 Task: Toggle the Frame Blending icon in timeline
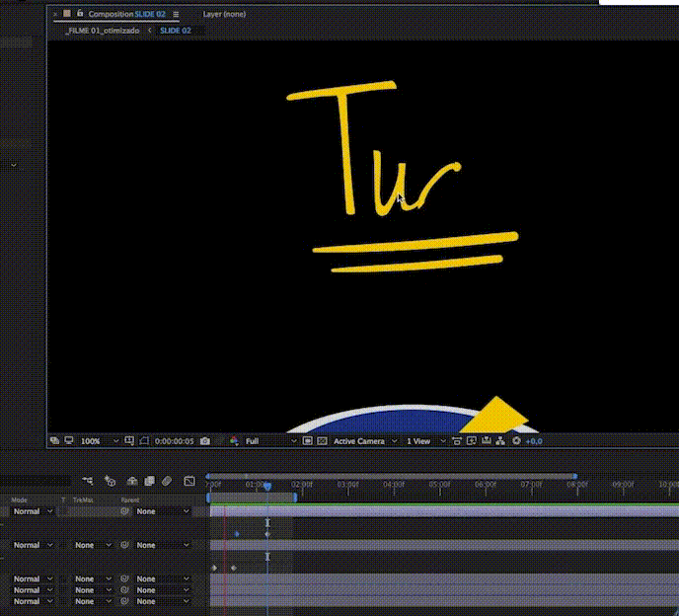[x=149, y=481]
